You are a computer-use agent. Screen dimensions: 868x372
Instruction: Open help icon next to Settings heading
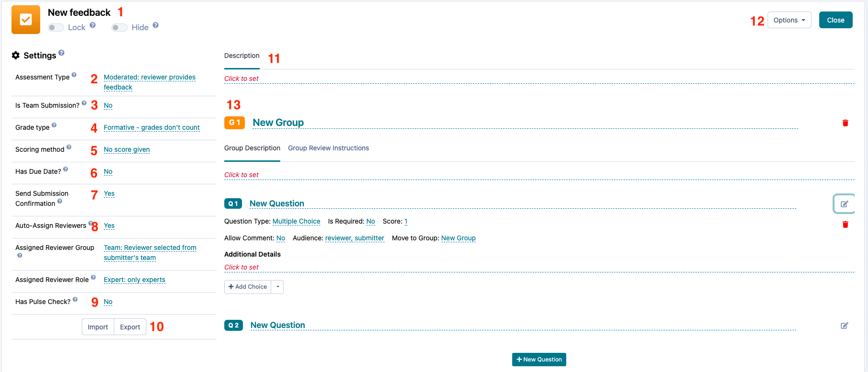point(61,53)
